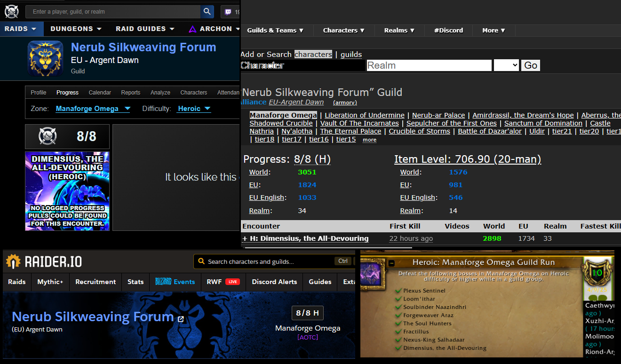The height and width of the screenshot is (364, 621).
Task: Click the Manaforge Omega achievement portrait icon
Action: (373, 274)
